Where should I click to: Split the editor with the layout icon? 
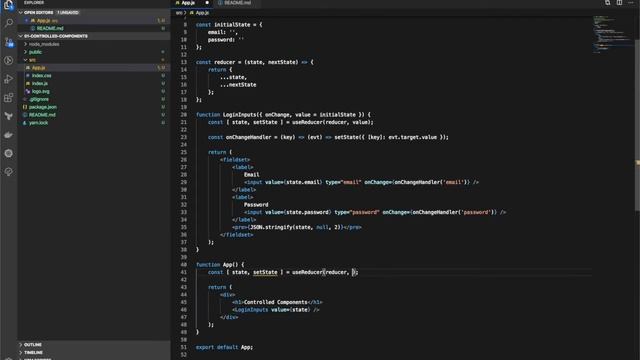[619, 3]
